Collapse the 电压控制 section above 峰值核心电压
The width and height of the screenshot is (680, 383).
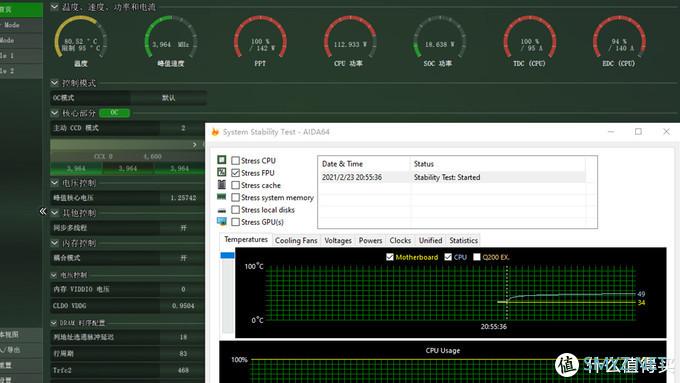[x=54, y=183]
